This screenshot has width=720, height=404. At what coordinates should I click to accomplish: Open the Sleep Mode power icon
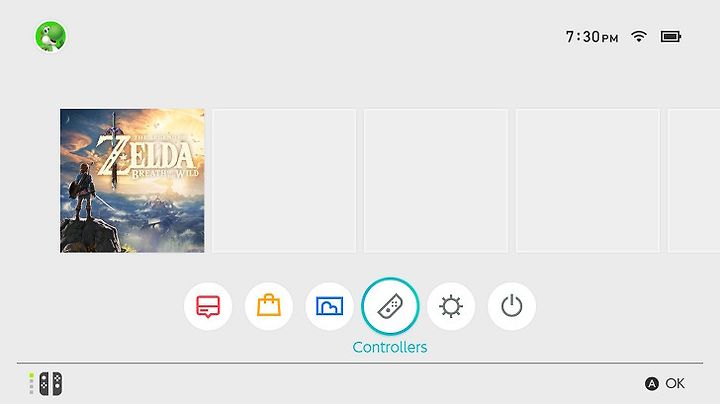click(512, 306)
